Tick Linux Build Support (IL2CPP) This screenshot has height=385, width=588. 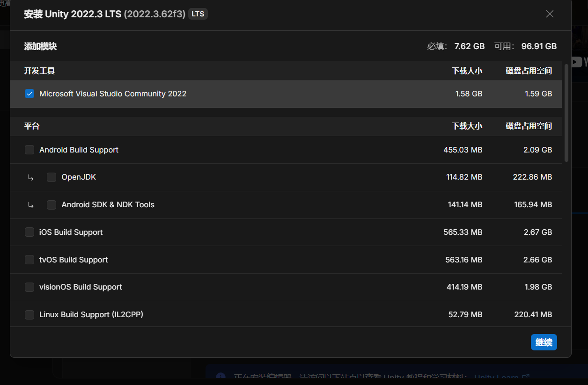(x=29, y=314)
